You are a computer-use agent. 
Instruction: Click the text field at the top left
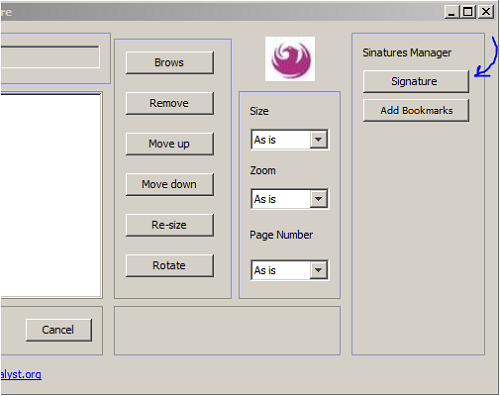click(x=50, y=57)
